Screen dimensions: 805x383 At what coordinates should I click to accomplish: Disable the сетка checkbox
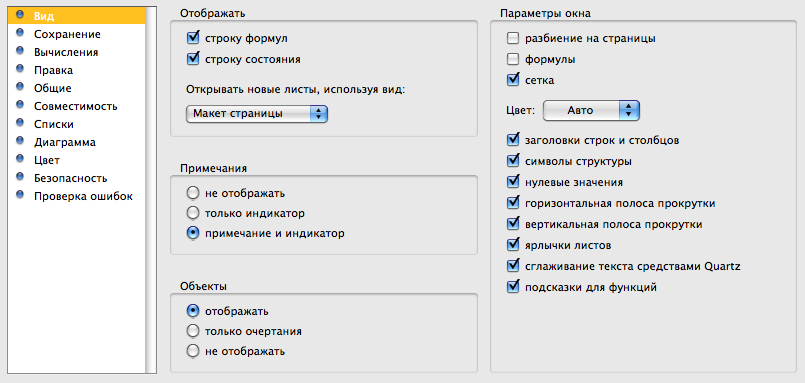coord(513,80)
